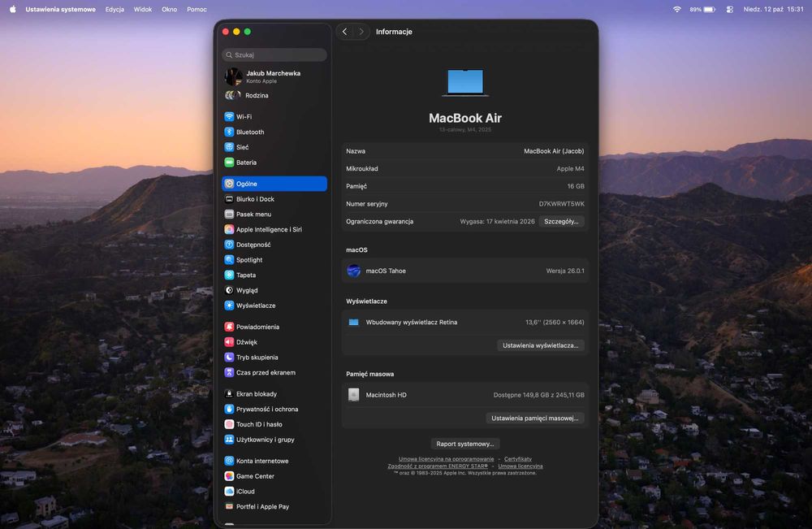This screenshot has height=529, width=812.
Task: Select the macOS Tahoe row
Action: [x=465, y=271]
